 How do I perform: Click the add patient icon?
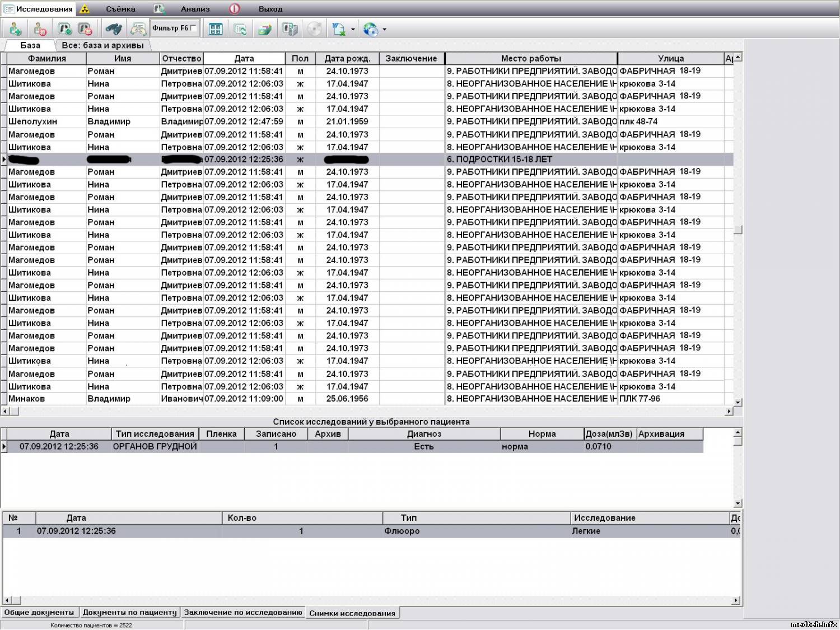15,29
